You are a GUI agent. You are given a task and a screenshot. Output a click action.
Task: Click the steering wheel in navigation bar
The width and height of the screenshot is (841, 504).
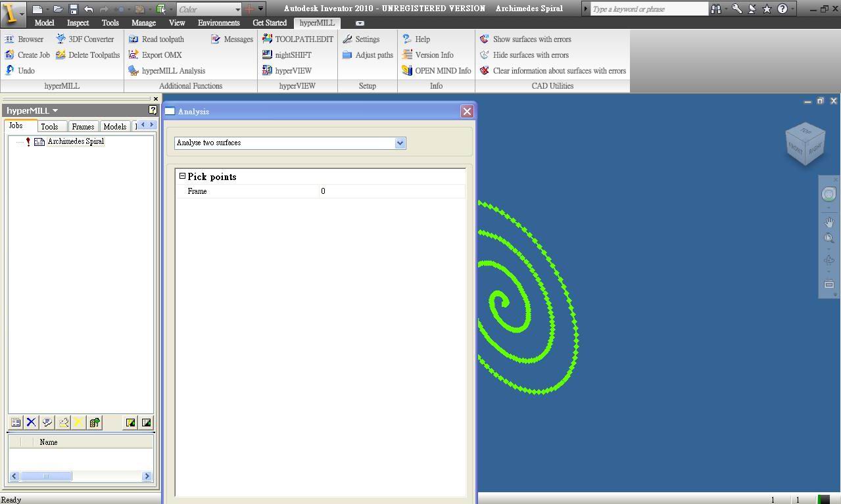(829, 194)
